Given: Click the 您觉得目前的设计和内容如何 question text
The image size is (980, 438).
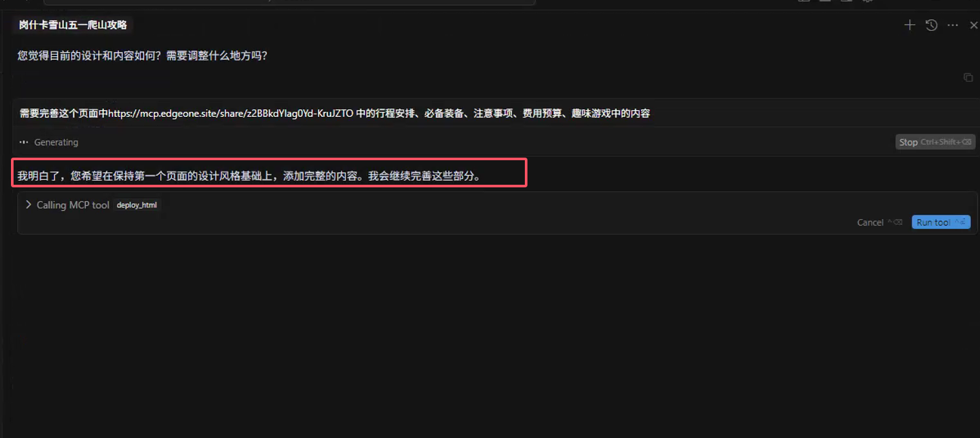Looking at the screenshot, I should coord(142,56).
